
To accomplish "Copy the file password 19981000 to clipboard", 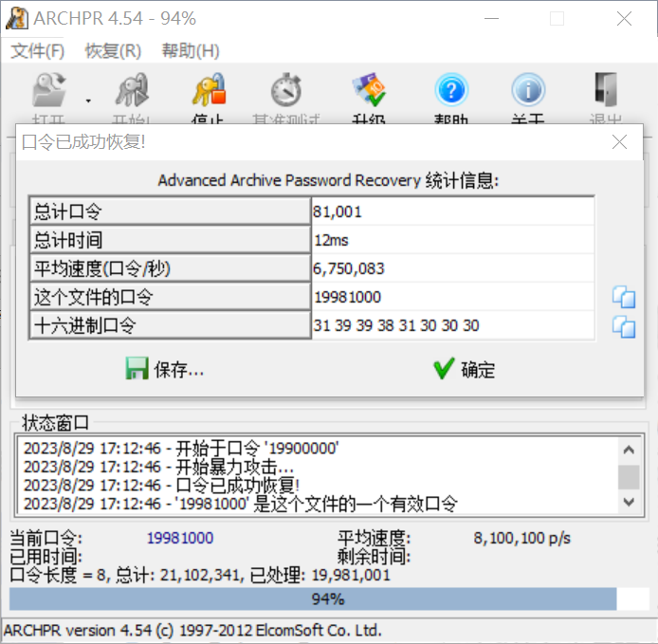I will 624,297.
